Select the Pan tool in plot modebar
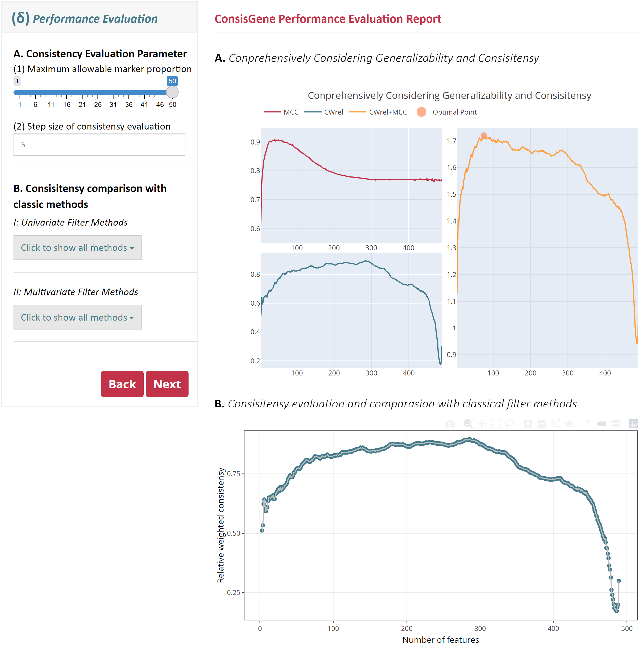 tap(482, 424)
